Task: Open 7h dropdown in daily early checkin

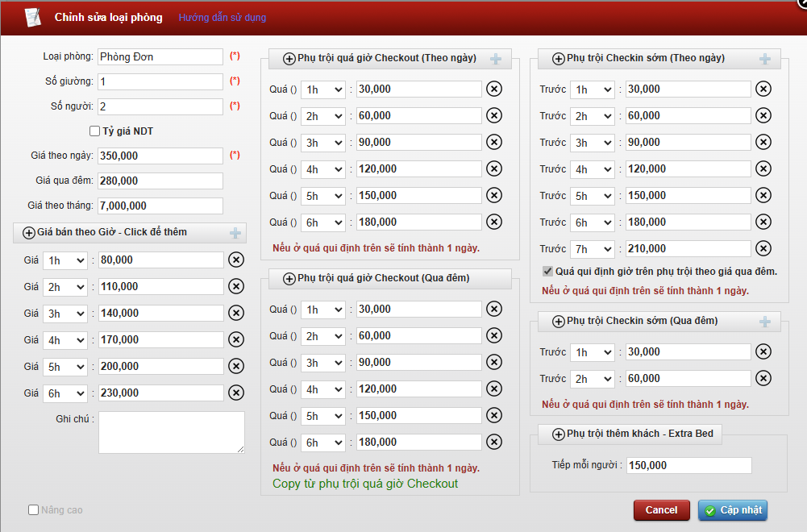Action: [593, 249]
